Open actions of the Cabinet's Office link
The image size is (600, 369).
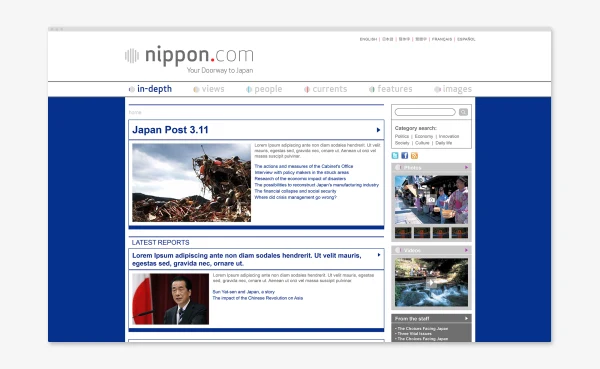point(304,166)
